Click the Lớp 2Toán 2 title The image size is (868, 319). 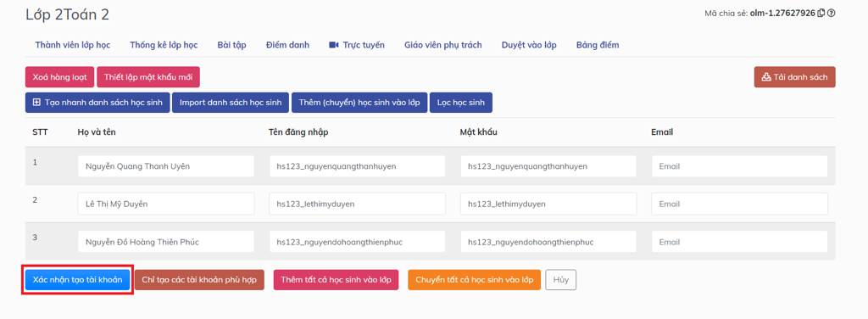pos(68,15)
